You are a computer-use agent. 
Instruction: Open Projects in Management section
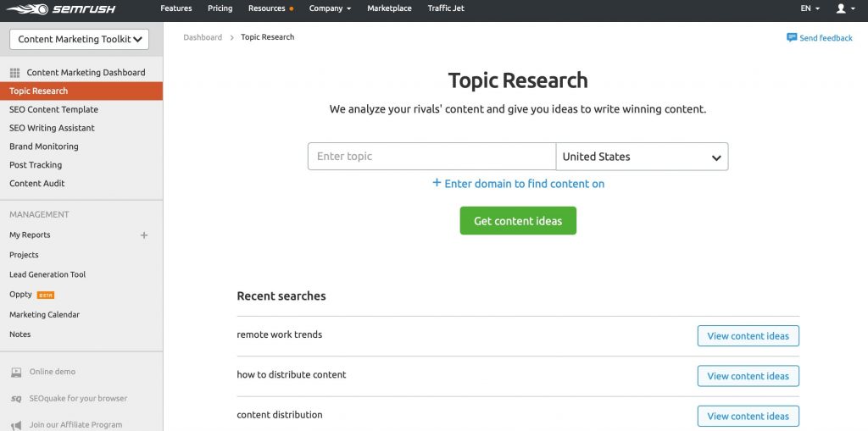(x=24, y=255)
